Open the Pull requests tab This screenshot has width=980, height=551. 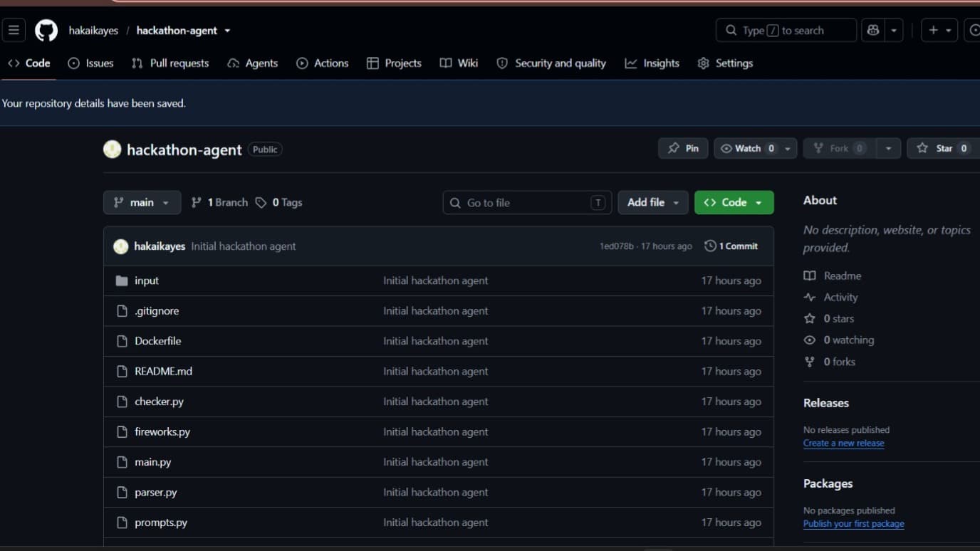170,63
